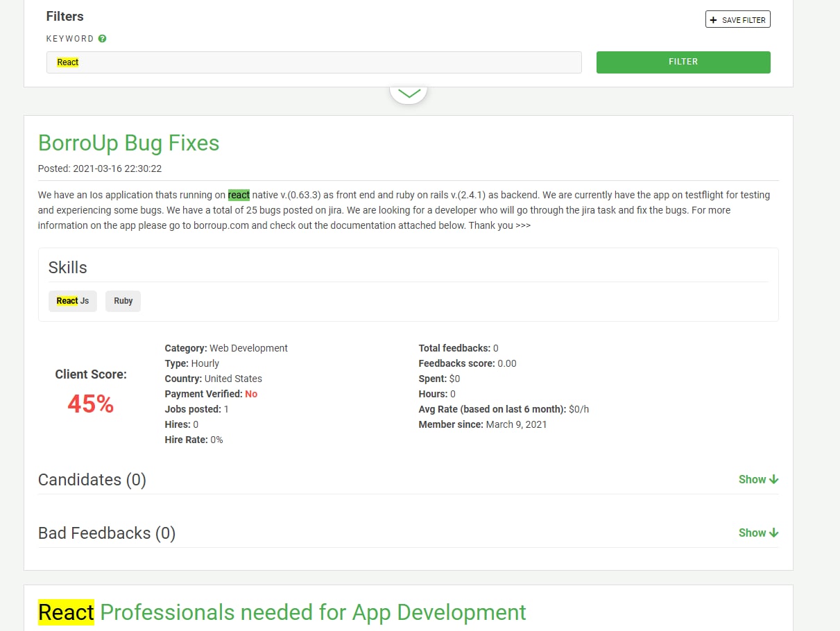Select the React Js skill tag
840x631 pixels.
(x=73, y=301)
